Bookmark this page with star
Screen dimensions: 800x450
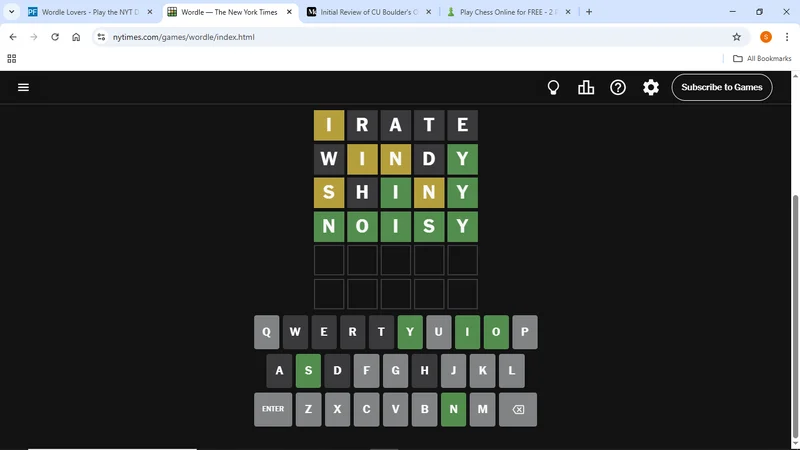(x=736, y=37)
